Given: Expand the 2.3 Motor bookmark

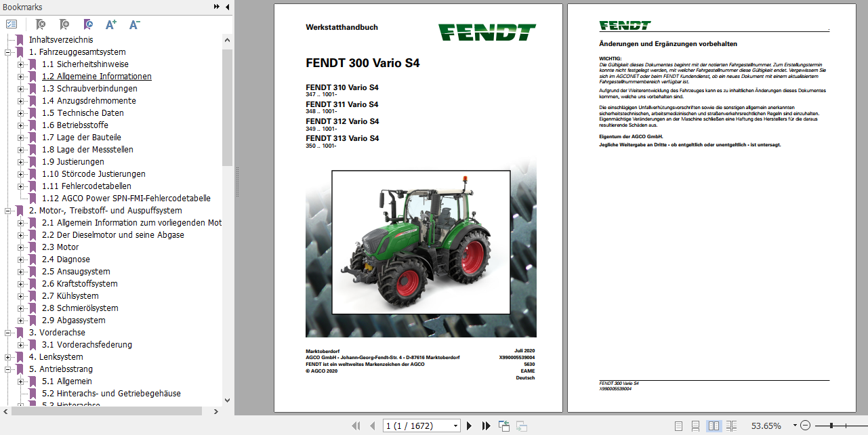Looking at the screenshot, I should (21, 247).
